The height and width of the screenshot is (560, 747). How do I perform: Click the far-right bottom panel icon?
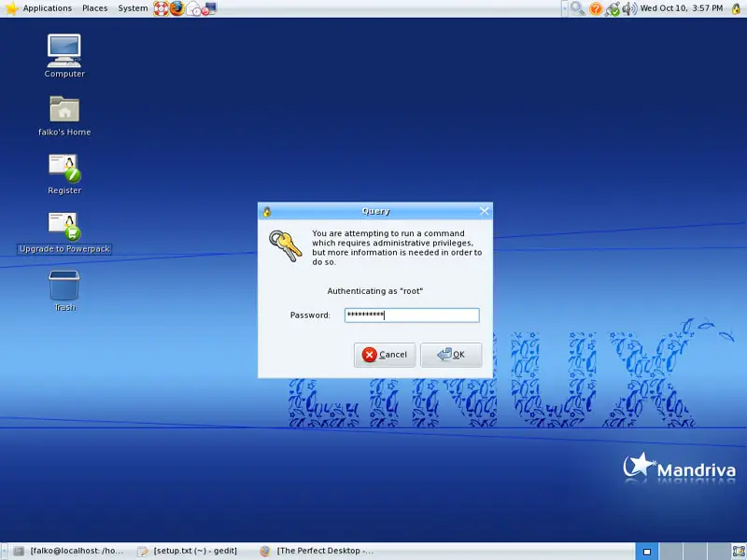[x=738, y=552]
